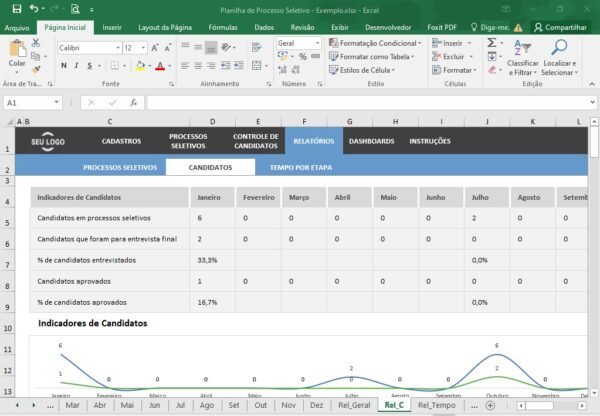
Task: Toggle align text left
Action: (185, 66)
